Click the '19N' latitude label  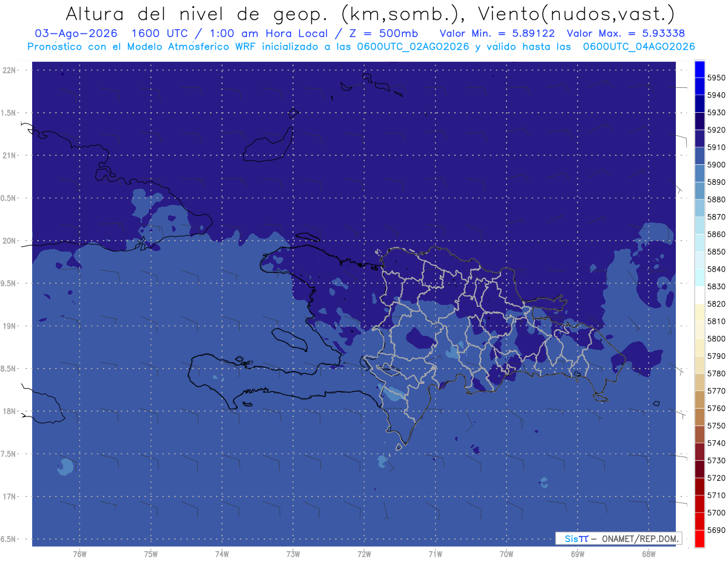pyautogui.click(x=10, y=326)
